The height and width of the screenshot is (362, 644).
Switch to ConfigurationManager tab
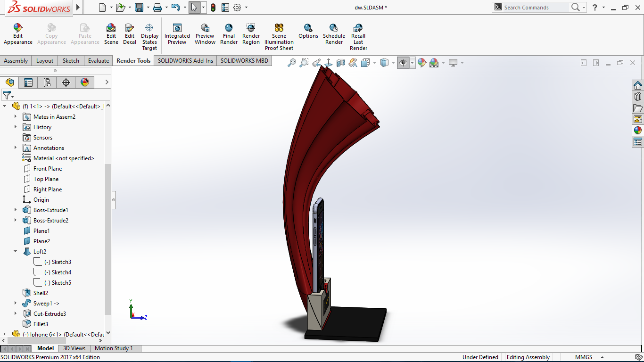pyautogui.click(x=47, y=82)
